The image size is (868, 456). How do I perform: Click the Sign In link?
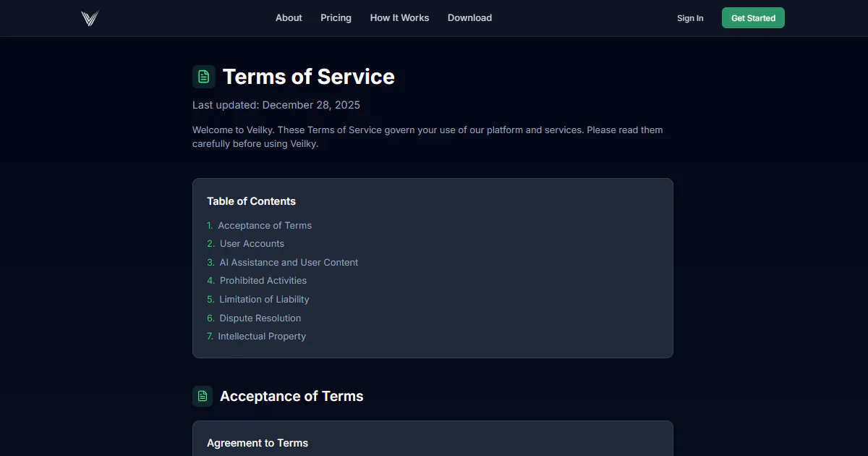point(690,18)
